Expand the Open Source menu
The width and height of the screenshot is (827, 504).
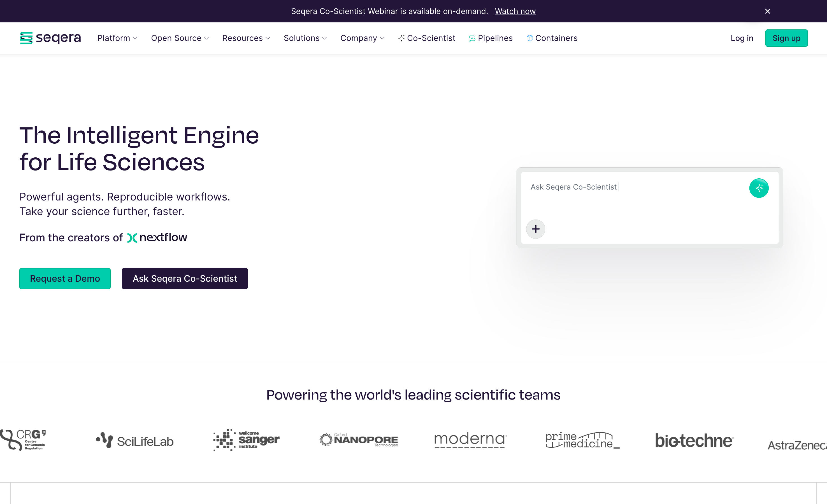tap(180, 38)
